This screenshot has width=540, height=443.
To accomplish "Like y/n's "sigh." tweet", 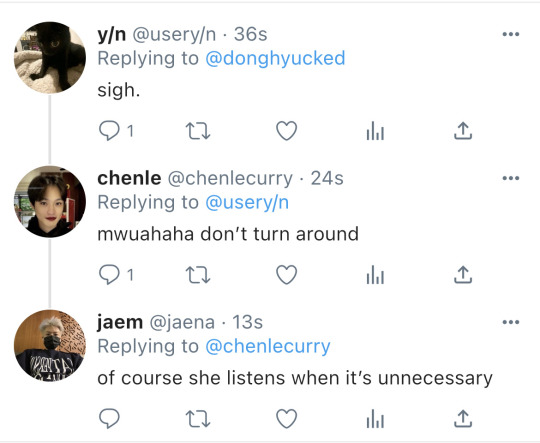I will coord(287,131).
